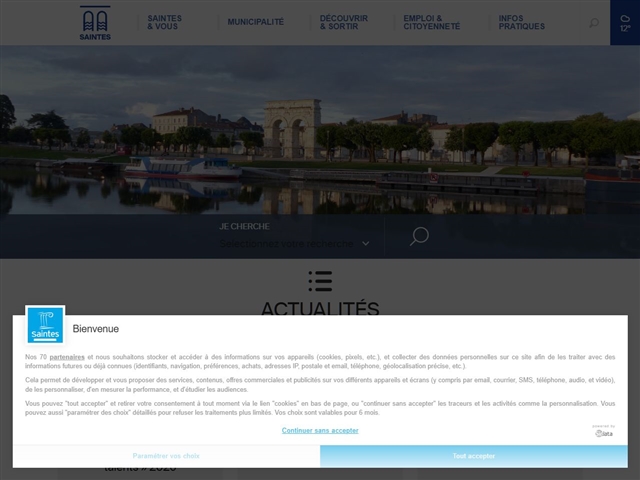Screen dimensions: 640x480
Task: Click the dark blue icon at header right
Action: 624,22
